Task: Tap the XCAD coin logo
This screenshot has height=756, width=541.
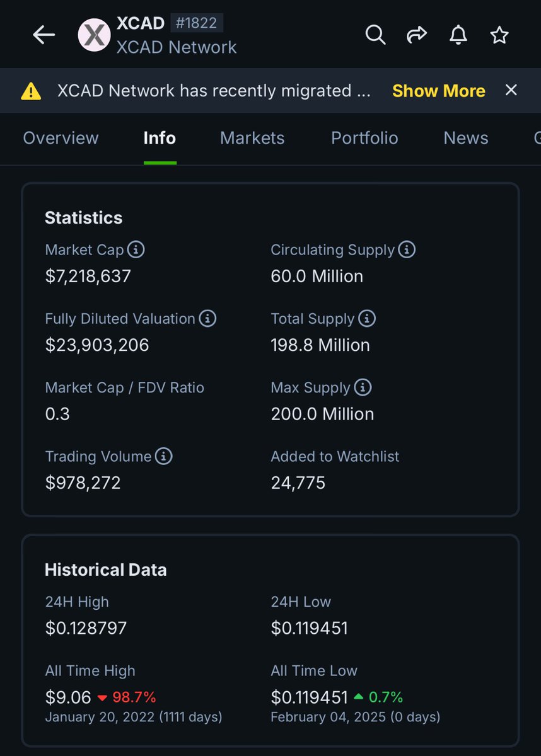Action: [x=95, y=35]
